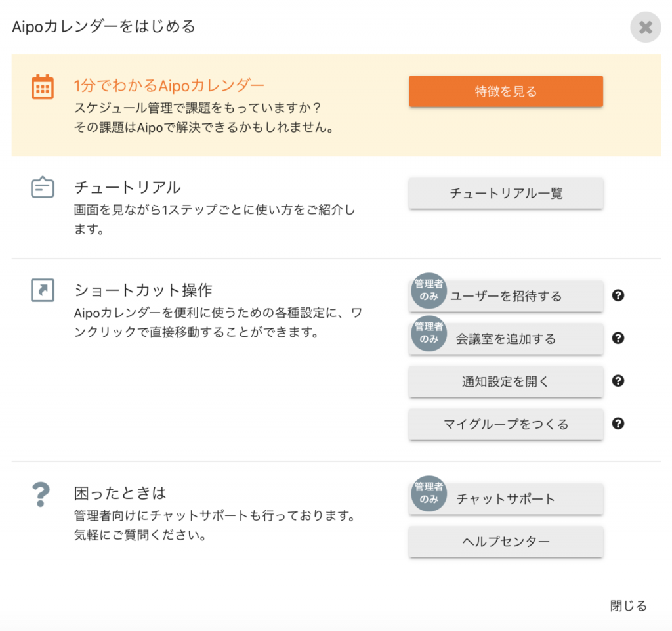Open help icon beside 通知設定を開く
The width and height of the screenshot is (672, 631).
click(x=618, y=381)
